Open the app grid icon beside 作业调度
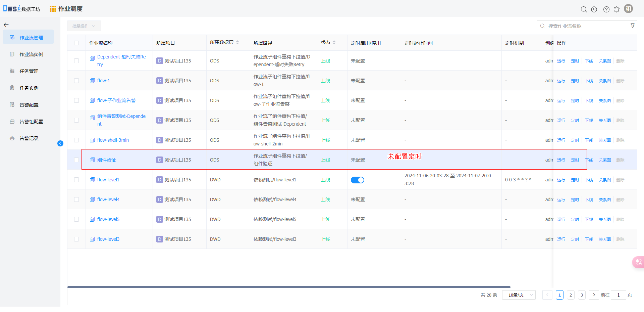The width and height of the screenshot is (644, 312). coord(53,9)
